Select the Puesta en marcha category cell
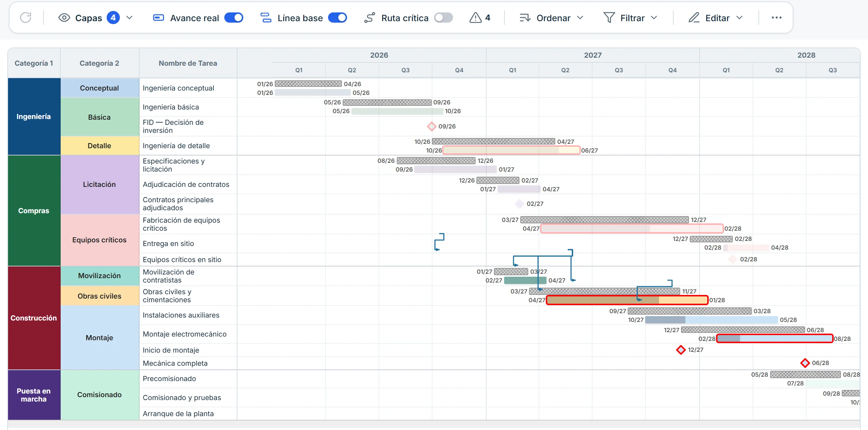Image resolution: width=868 pixels, height=430 pixels. coord(34,395)
